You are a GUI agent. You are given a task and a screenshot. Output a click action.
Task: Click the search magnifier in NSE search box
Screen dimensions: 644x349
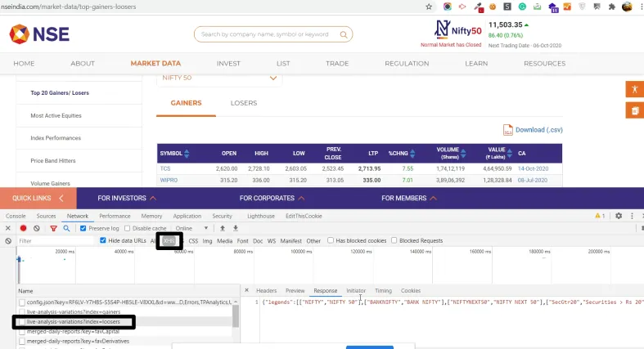(x=344, y=34)
